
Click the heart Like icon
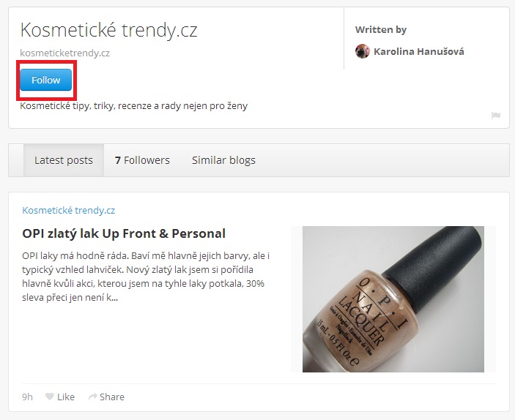click(x=50, y=397)
